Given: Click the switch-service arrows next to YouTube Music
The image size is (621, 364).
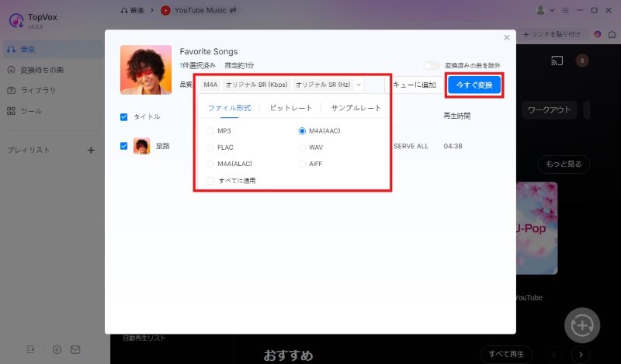Looking at the screenshot, I should [233, 10].
